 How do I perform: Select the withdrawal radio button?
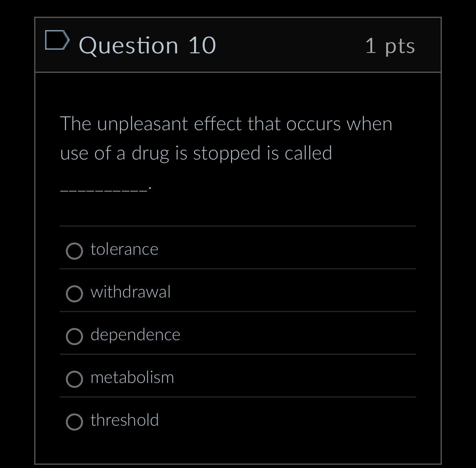pyautogui.click(x=74, y=294)
